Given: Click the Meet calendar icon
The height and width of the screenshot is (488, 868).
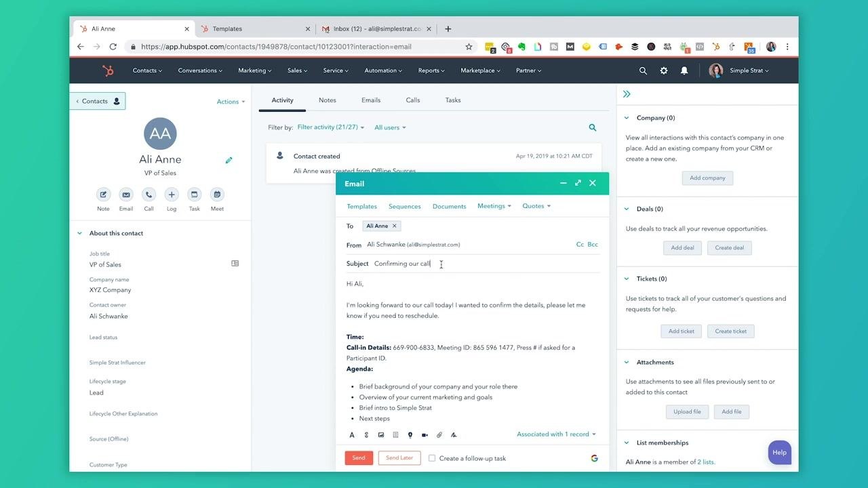Looking at the screenshot, I should [x=217, y=195].
